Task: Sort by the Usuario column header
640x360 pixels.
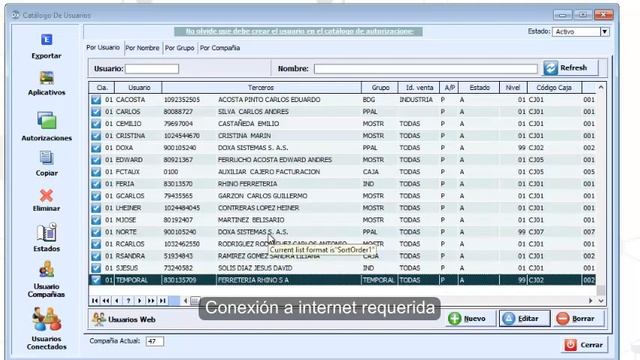Action: point(139,87)
